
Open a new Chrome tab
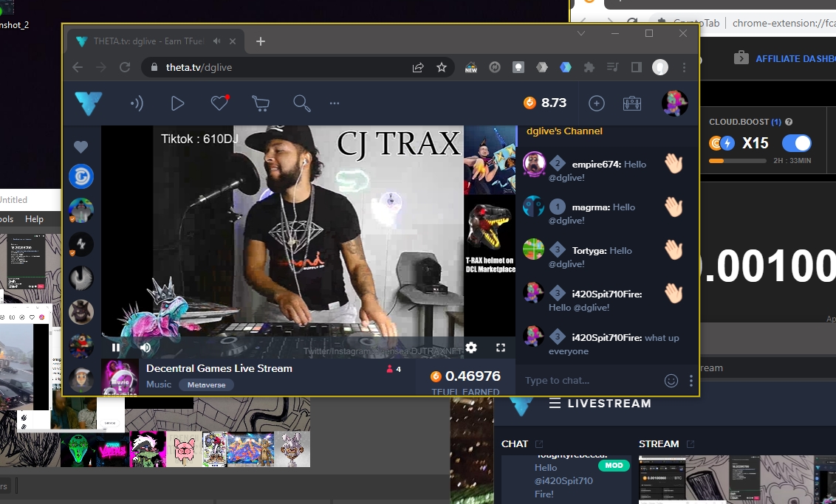260,41
